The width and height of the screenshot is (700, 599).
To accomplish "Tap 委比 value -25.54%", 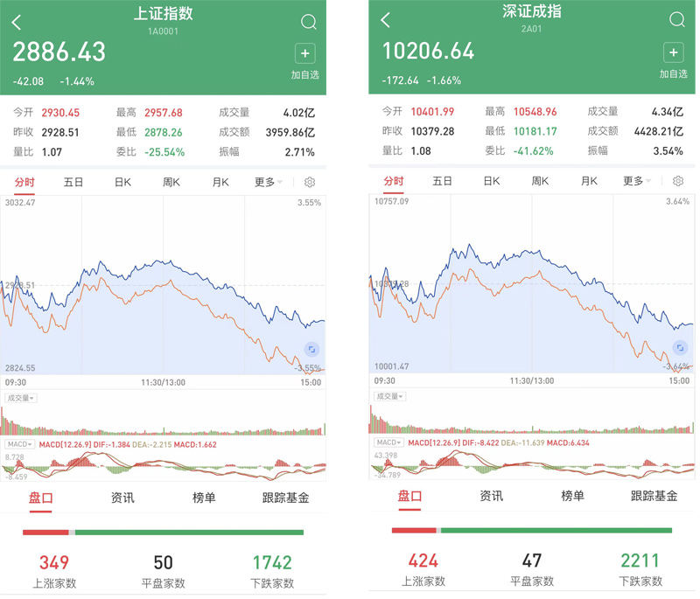I will (x=164, y=152).
